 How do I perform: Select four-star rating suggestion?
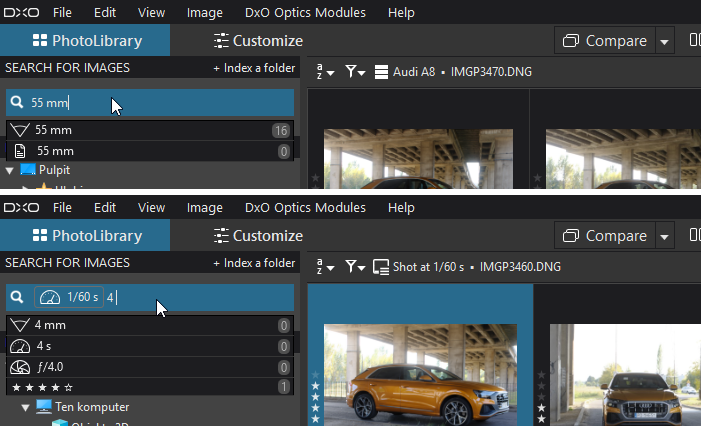coord(150,387)
